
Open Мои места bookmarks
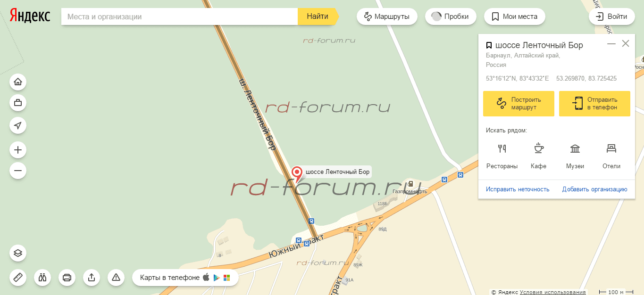pos(514,16)
